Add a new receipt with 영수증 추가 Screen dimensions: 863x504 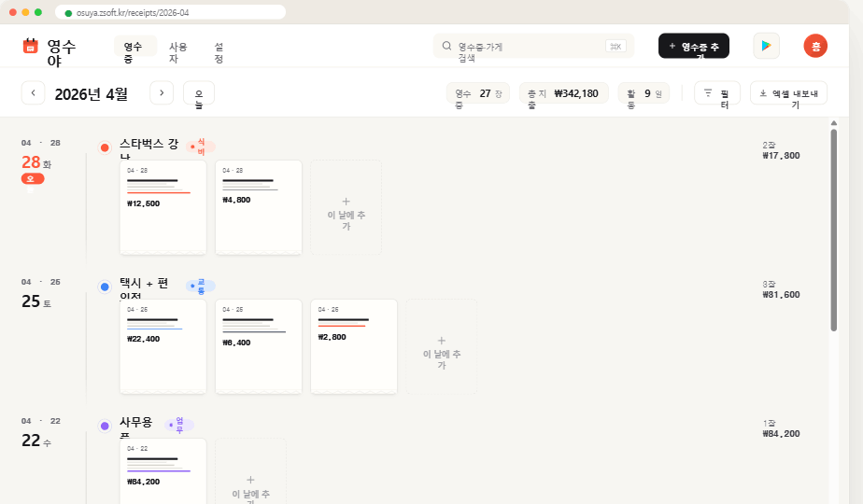[693, 46]
